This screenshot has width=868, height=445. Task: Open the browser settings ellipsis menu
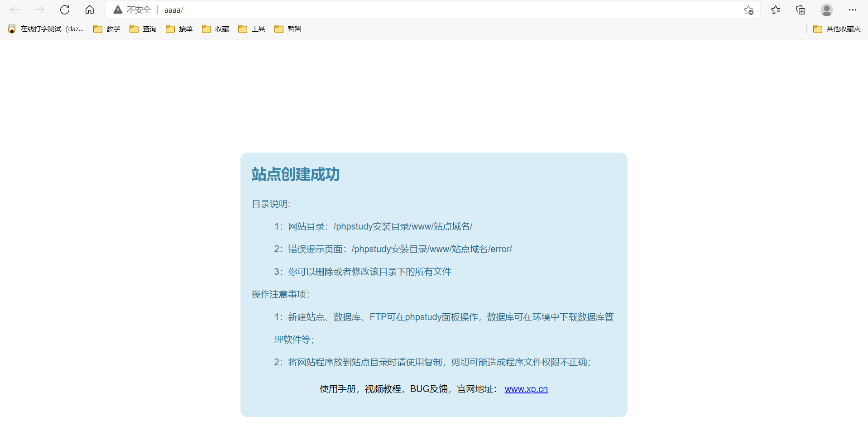tap(853, 10)
